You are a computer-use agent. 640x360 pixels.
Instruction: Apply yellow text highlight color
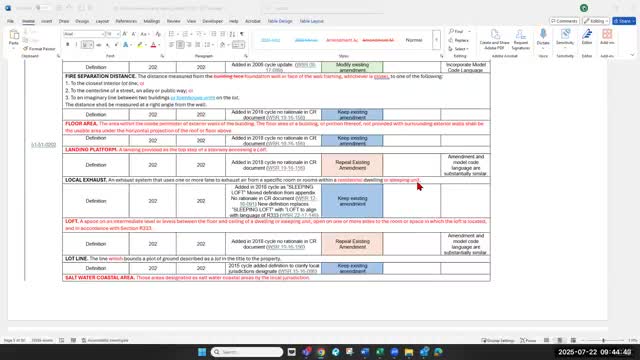[x=140, y=44]
